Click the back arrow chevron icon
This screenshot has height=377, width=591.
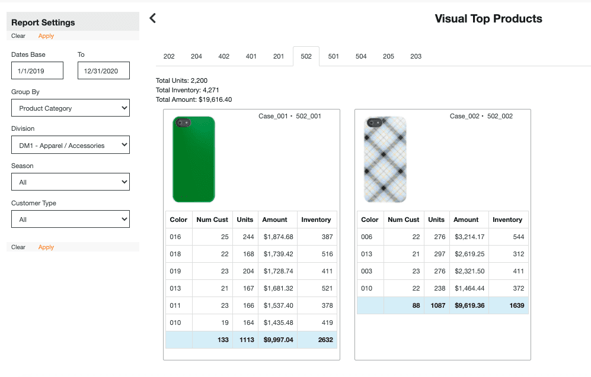[x=153, y=18]
